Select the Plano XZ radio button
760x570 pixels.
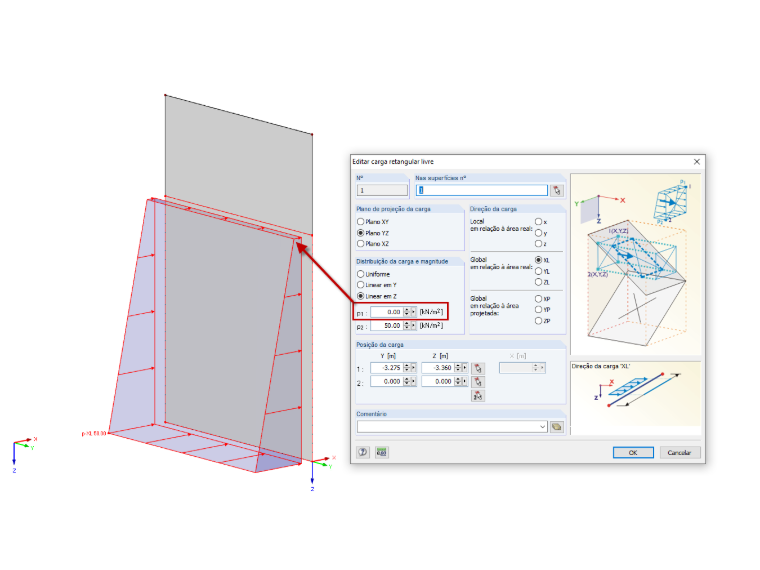pyautogui.click(x=361, y=243)
